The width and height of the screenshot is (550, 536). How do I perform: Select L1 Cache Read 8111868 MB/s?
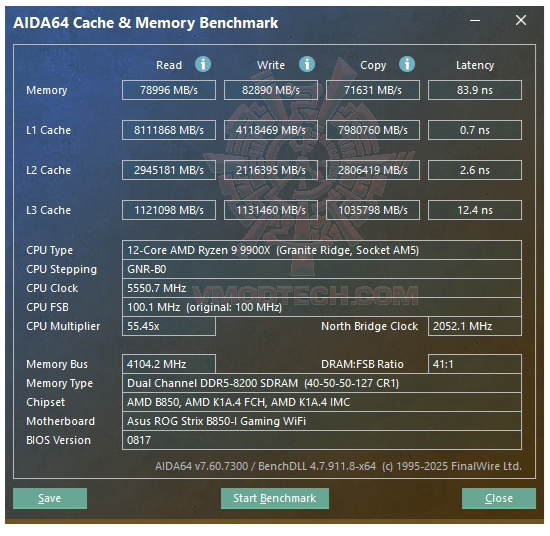coord(169,130)
